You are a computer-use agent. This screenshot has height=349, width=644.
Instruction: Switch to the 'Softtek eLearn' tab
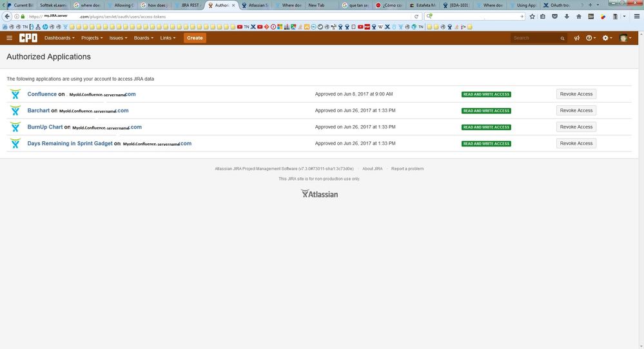(x=53, y=5)
